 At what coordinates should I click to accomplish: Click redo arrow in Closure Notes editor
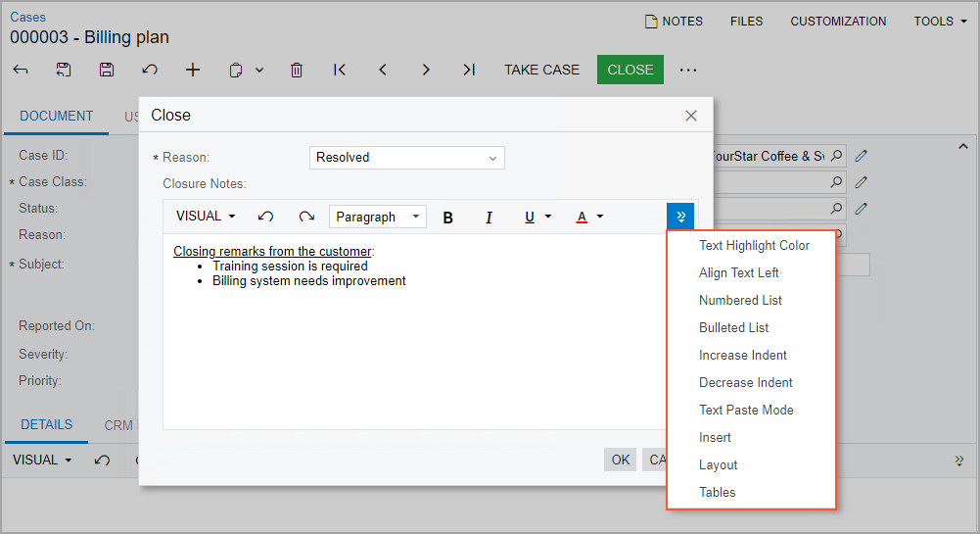click(x=306, y=217)
